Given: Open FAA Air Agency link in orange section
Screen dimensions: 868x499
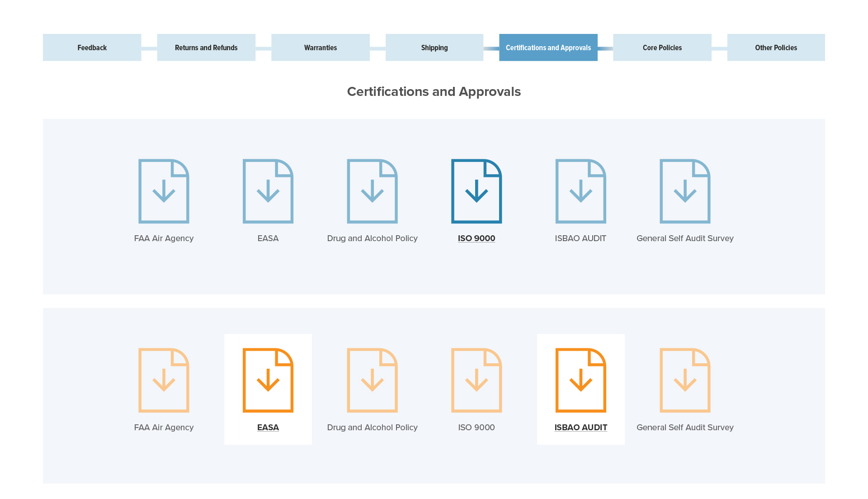Looking at the screenshot, I should (x=164, y=428).
